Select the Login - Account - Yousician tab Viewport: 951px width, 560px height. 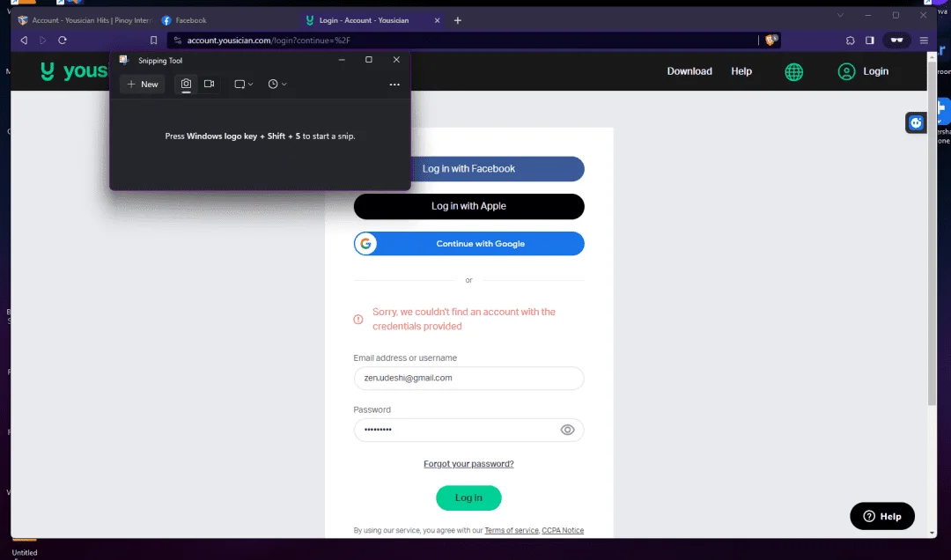(364, 20)
